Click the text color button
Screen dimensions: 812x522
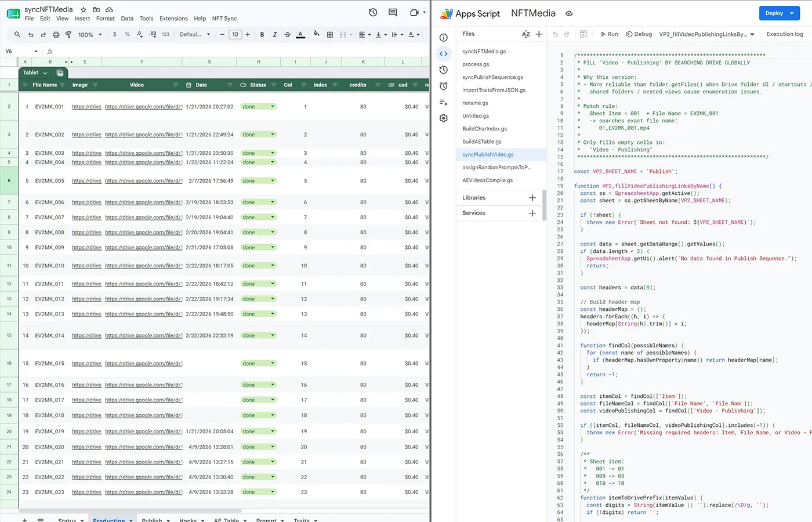[300, 35]
